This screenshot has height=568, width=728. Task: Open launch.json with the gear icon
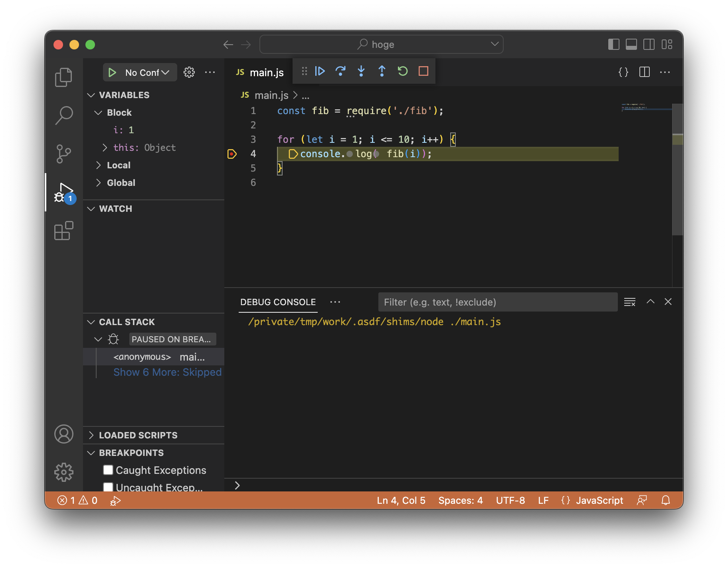(x=189, y=72)
